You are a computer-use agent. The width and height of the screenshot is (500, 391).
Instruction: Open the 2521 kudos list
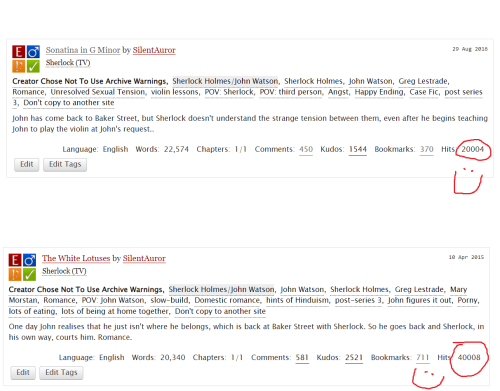354,358
